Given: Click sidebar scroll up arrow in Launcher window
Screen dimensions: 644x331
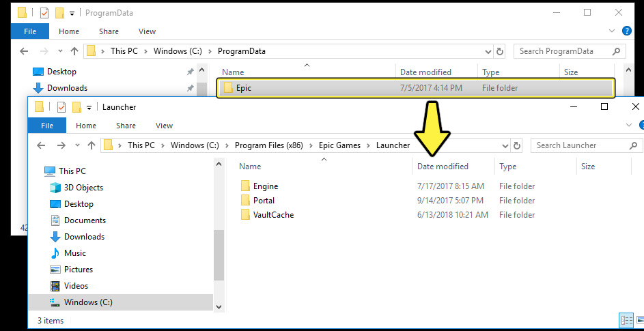Looking at the screenshot, I should tap(219, 164).
